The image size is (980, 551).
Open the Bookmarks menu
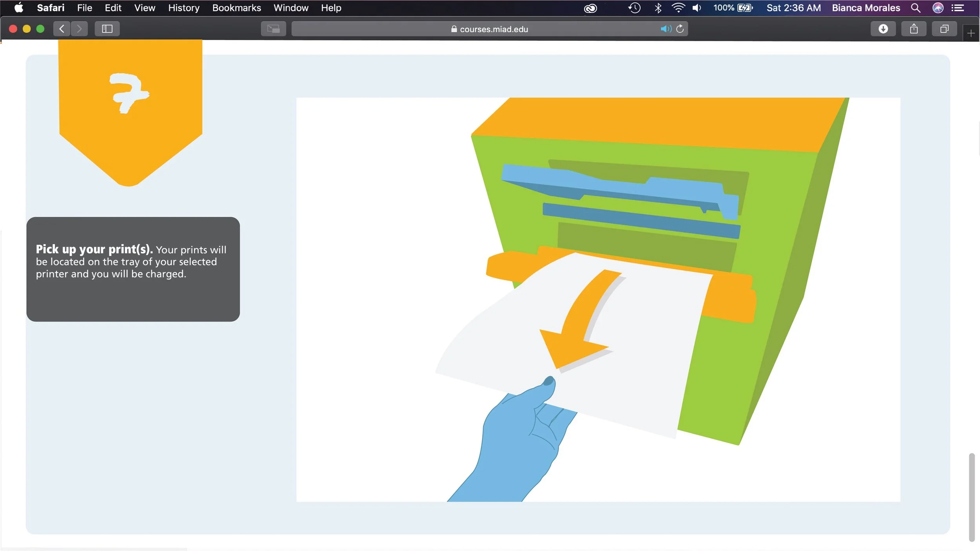click(x=236, y=8)
